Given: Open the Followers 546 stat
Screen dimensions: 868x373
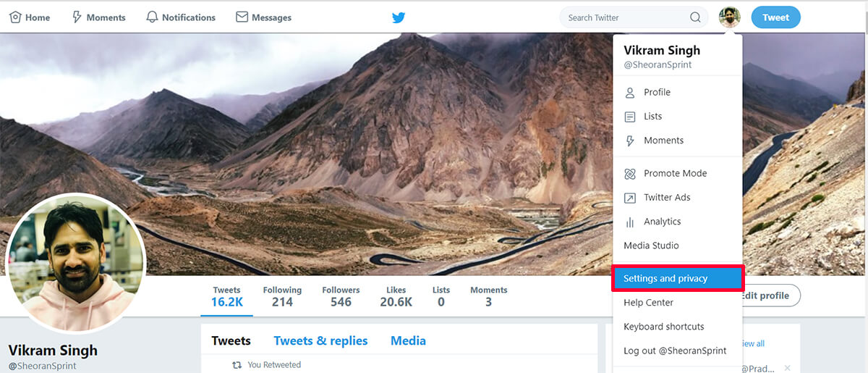Looking at the screenshot, I should [x=341, y=296].
